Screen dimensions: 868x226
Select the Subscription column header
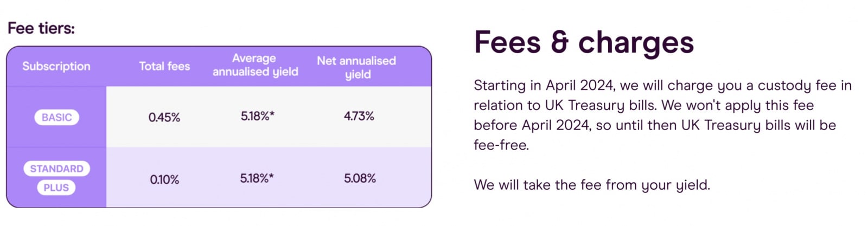(x=56, y=66)
